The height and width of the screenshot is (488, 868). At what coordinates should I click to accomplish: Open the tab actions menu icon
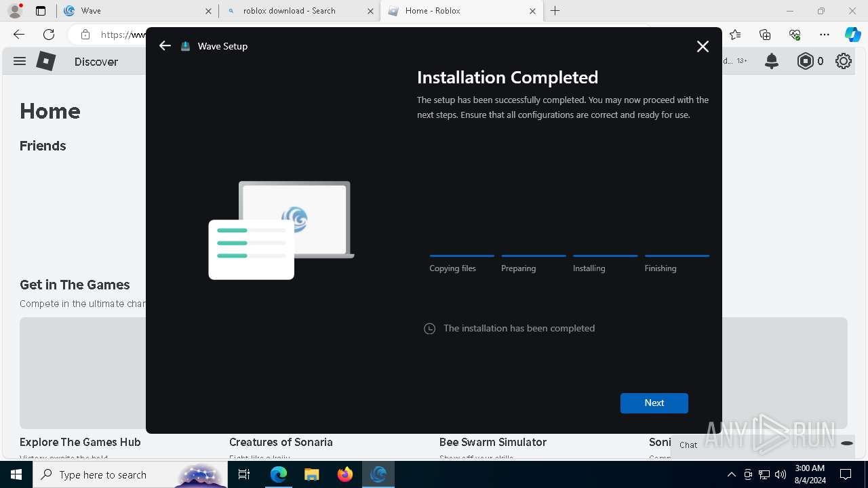coord(41,11)
